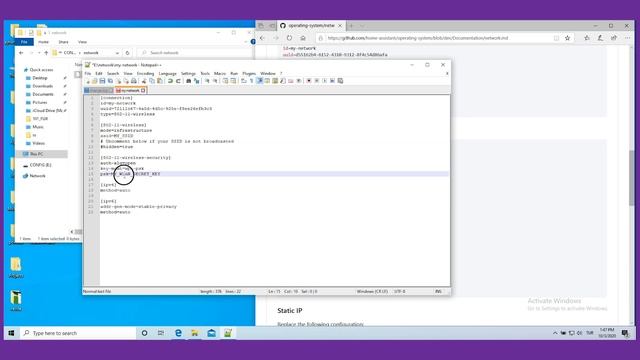Open the Plugins menu in Notepad++

pos(249,73)
